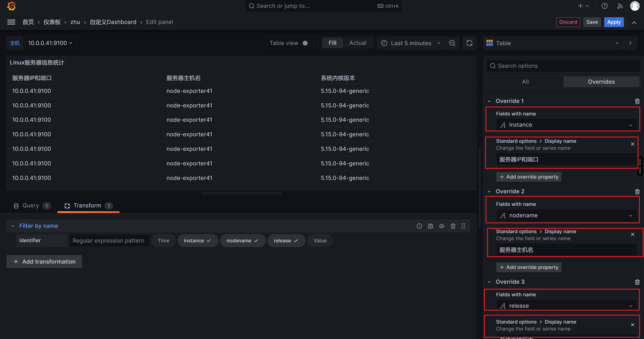Screen dimensions: 644x339
Task: Toggle Filter by name visibility eye
Action: pos(442,226)
